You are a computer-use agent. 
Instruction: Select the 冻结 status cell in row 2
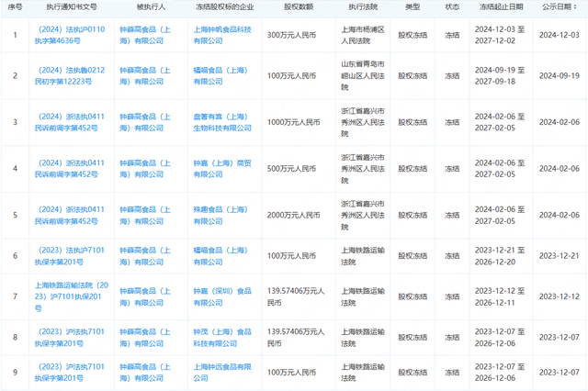point(452,75)
